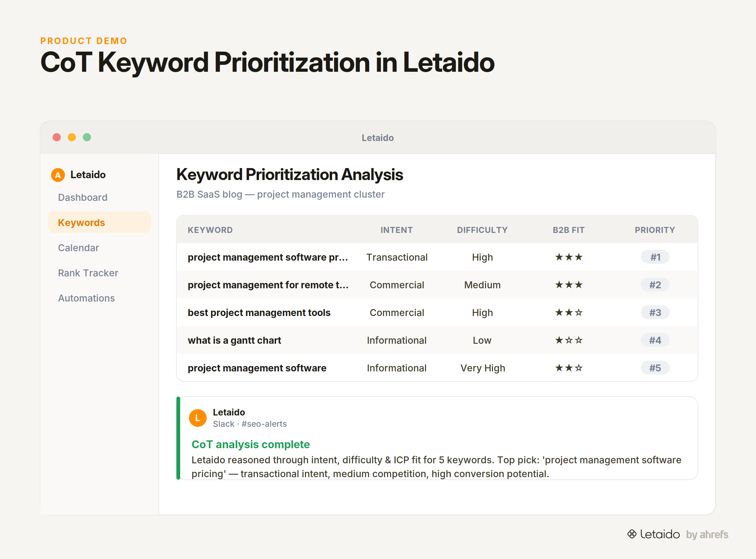The height and width of the screenshot is (559, 756).
Task: Sort table by the KEYWORD column header
Action: [x=210, y=230]
